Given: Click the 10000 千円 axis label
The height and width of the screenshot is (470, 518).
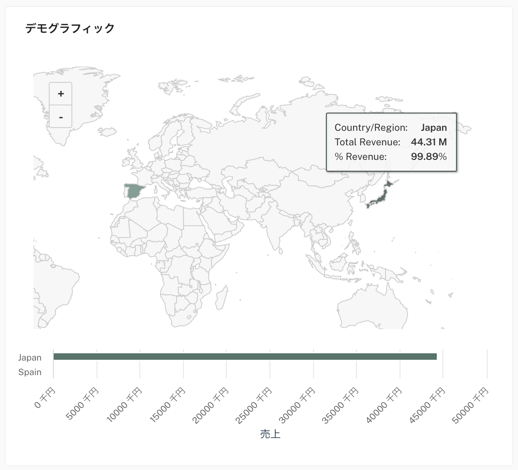Looking at the screenshot, I should (124, 406).
